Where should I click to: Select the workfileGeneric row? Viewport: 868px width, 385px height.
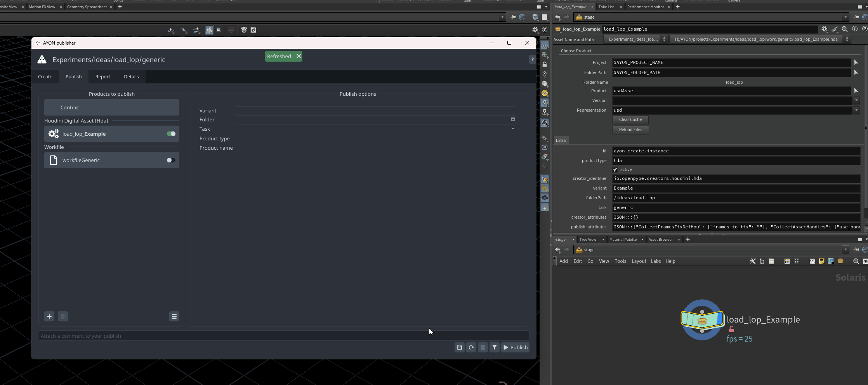(x=112, y=160)
